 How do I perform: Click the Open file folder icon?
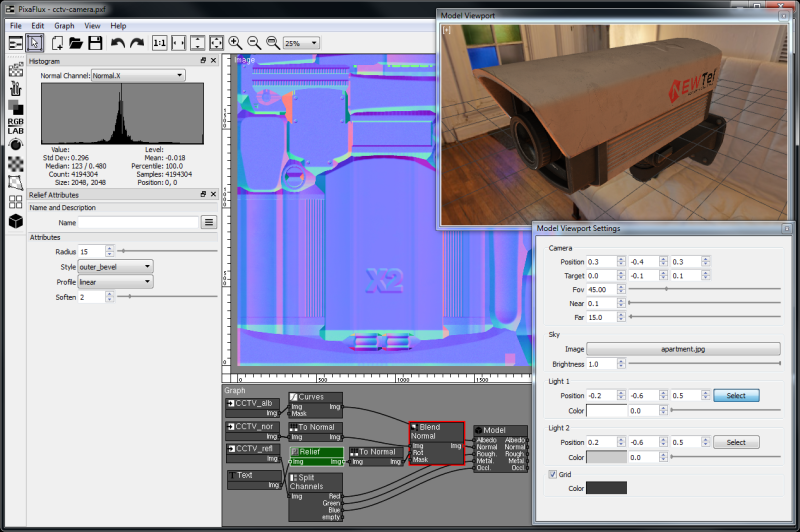[76, 43]
